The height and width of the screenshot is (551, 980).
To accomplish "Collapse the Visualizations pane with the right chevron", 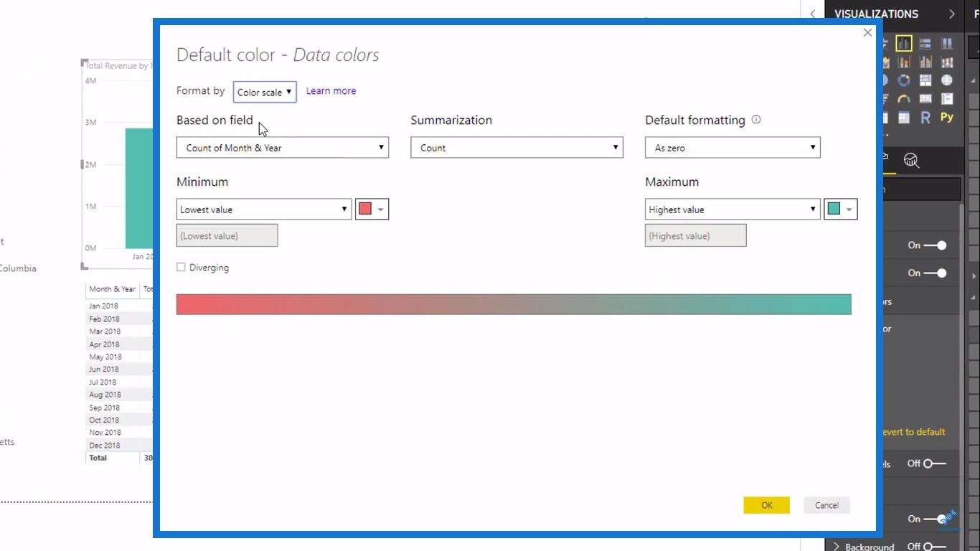I will (951, 14).
